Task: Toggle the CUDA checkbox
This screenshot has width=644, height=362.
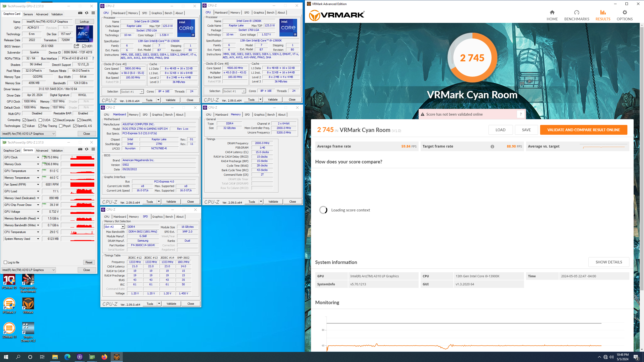Action: [x=41, y=120]
